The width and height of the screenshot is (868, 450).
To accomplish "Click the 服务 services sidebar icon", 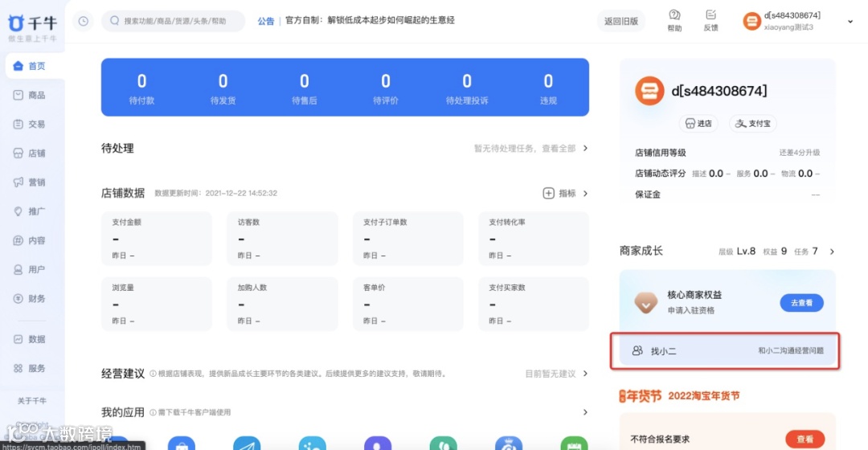I will click(18, 368).
